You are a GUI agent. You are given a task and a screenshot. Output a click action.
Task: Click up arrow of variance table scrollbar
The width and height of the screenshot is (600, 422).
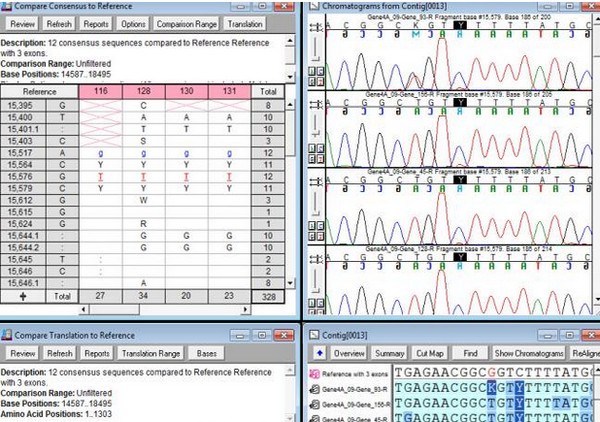coord(290,104)
